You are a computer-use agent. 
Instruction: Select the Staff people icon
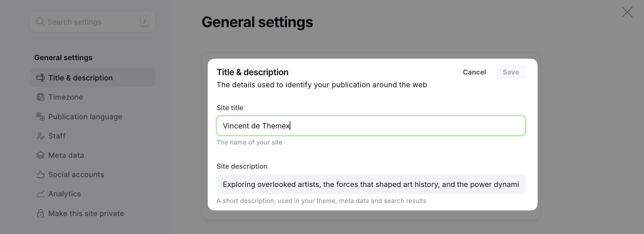[40, 136]
